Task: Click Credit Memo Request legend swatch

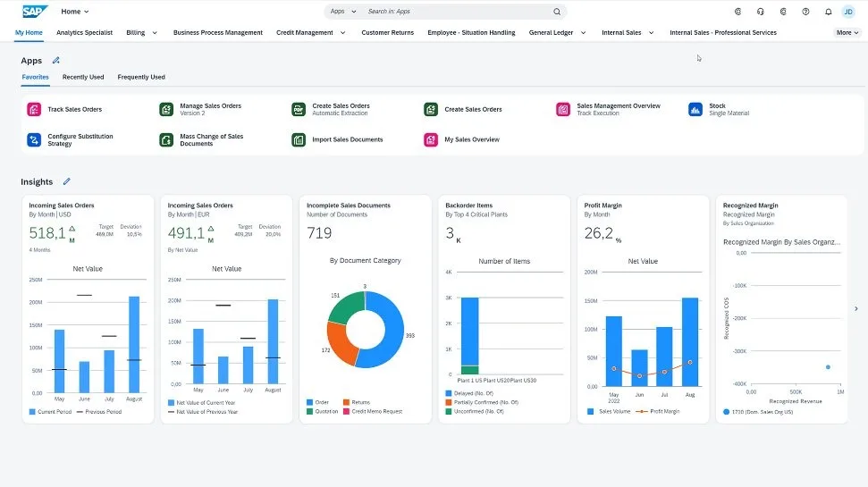Action: [346, 411]
